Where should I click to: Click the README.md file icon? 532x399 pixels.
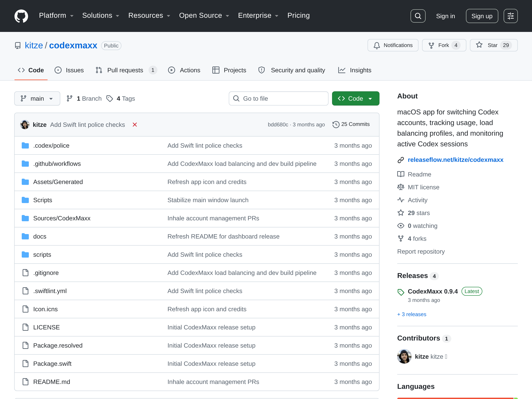25,382
